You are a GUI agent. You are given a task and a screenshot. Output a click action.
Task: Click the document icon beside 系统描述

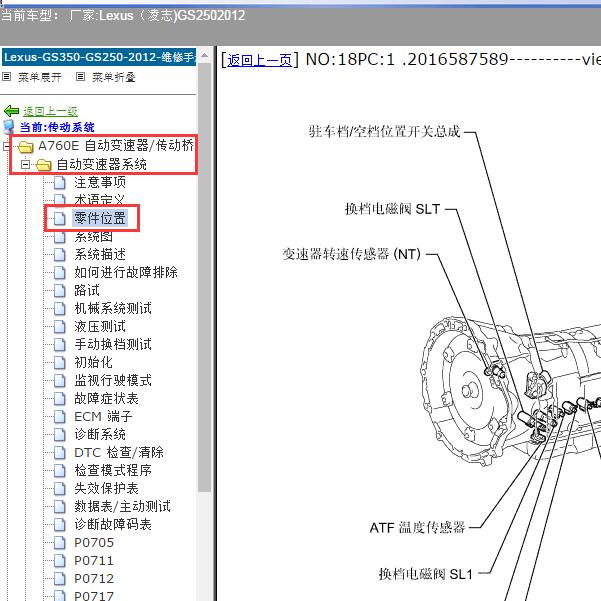tap(60, 255)
